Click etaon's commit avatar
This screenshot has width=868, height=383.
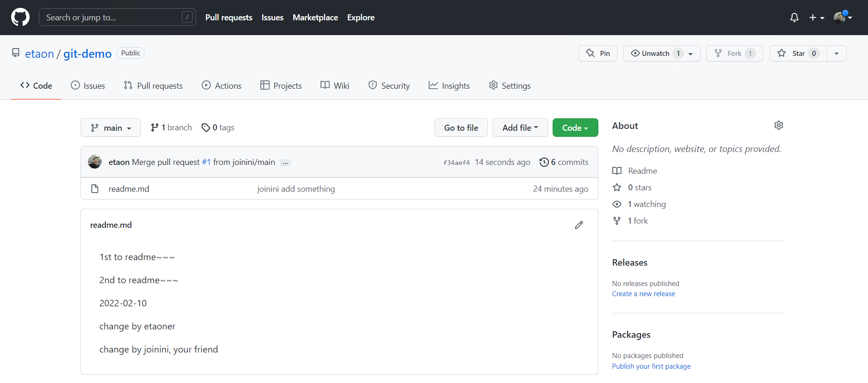95,162
